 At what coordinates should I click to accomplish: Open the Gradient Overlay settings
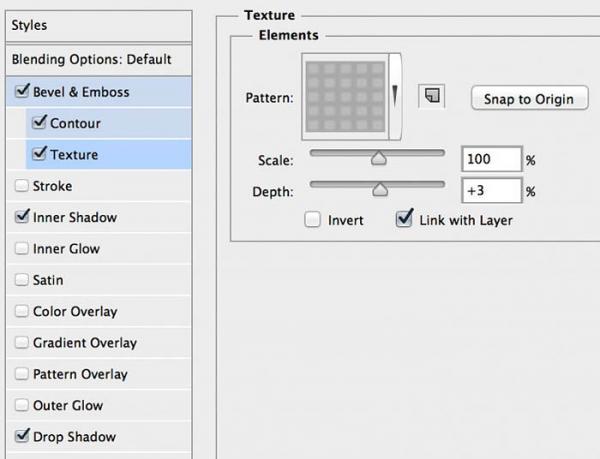pos(85,343)
